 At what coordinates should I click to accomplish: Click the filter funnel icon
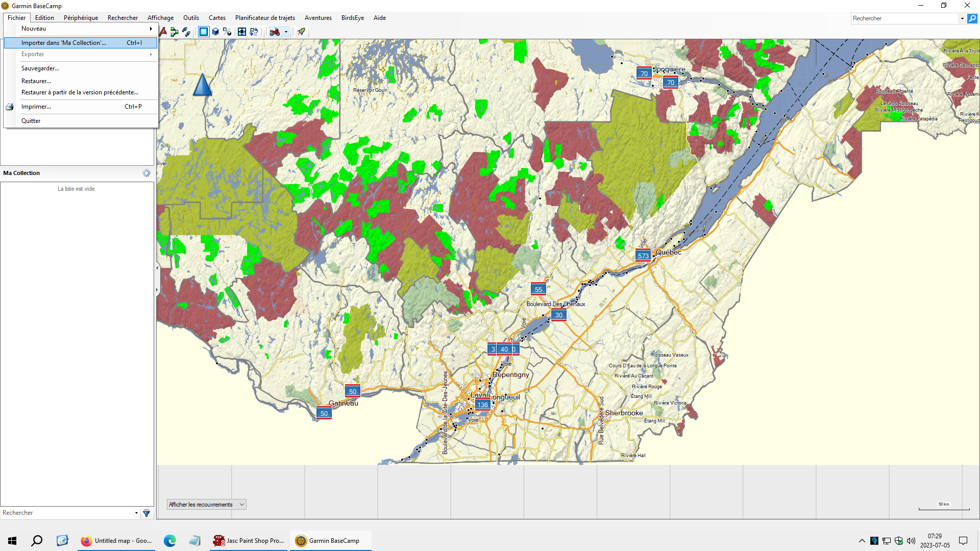146,513
